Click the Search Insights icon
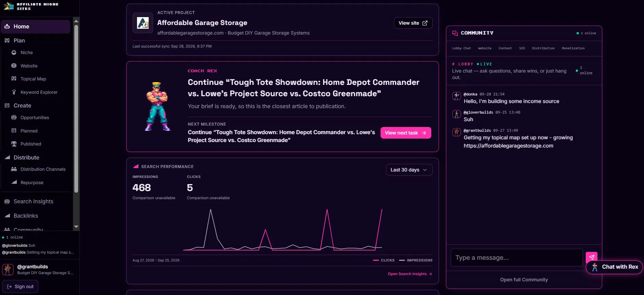Image resolution: width=644 pixels, height=295 pixels. tap(7, 202)
